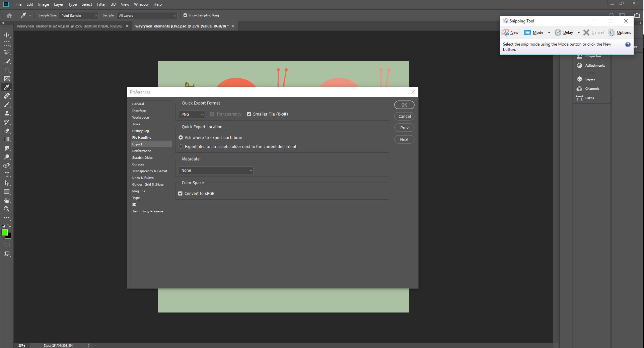Expand the Metadata None dropdown
Viewport: 644px width, 348px height.
click(216, 170)
